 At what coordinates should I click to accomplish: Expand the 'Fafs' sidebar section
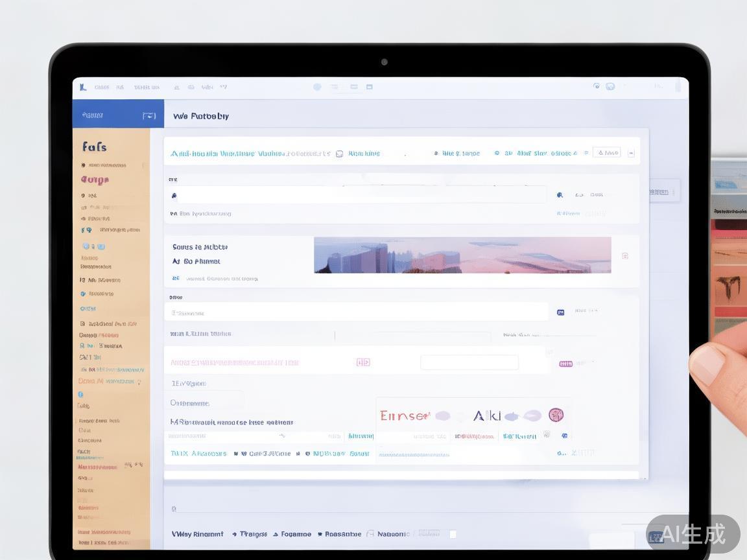coord(95,147)
